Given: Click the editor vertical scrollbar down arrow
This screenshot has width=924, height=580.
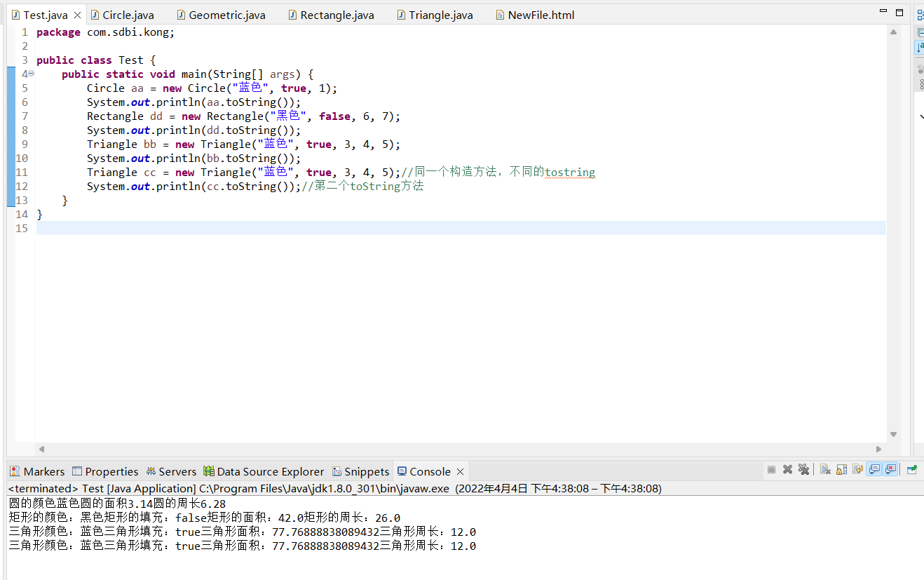Looking at the screenshot, I should pyautogui.click(x=893, y=434).
